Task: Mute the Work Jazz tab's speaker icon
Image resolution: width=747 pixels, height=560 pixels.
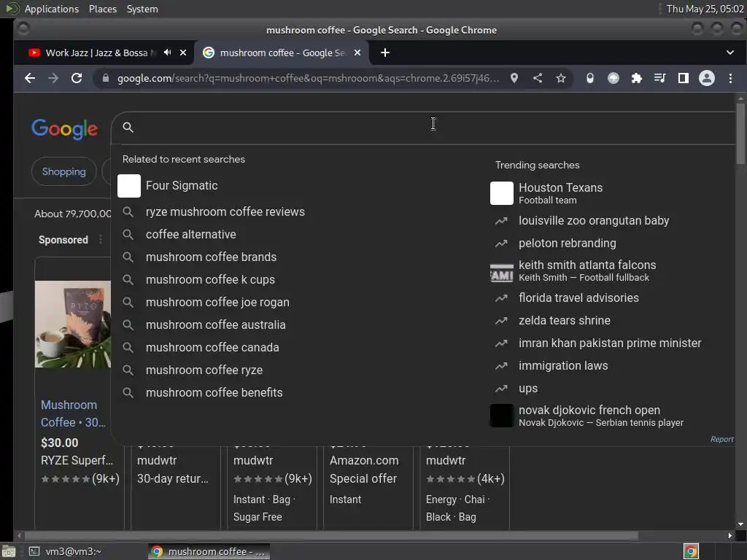Action: tap(167, 52)
